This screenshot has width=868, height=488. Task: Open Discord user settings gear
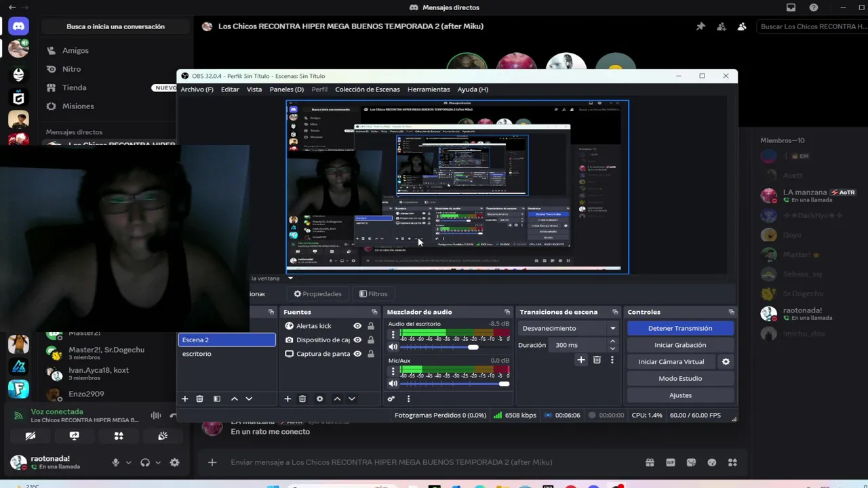tap(174, 462)
